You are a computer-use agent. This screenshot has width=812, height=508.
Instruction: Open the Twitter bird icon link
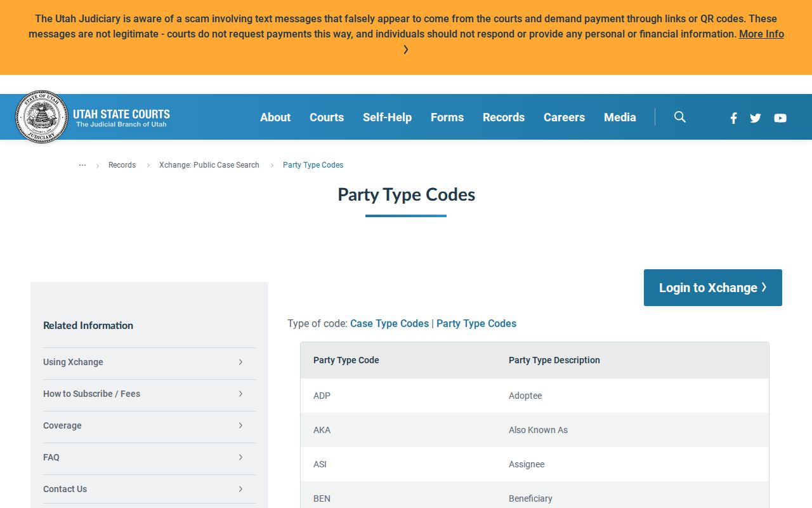(756, 117)
